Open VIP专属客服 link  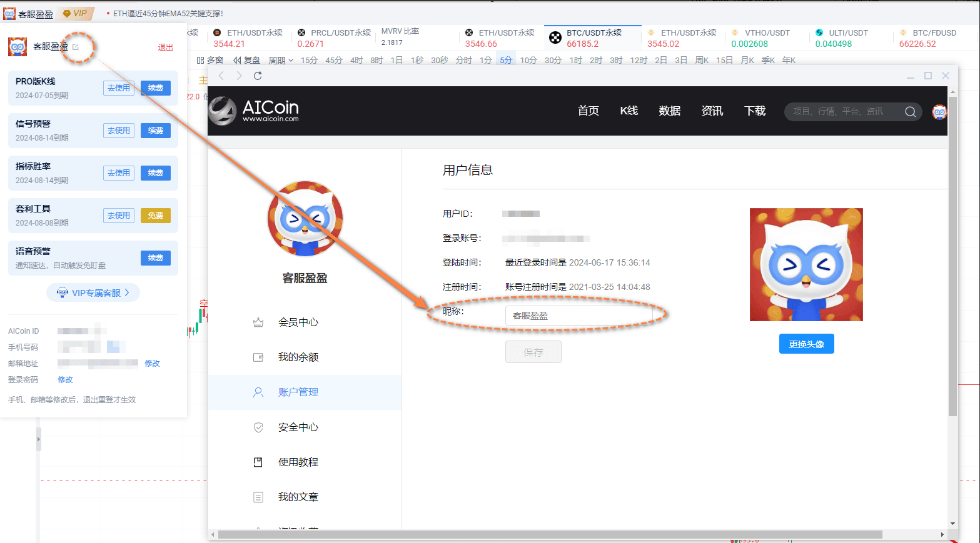point(93,292)
